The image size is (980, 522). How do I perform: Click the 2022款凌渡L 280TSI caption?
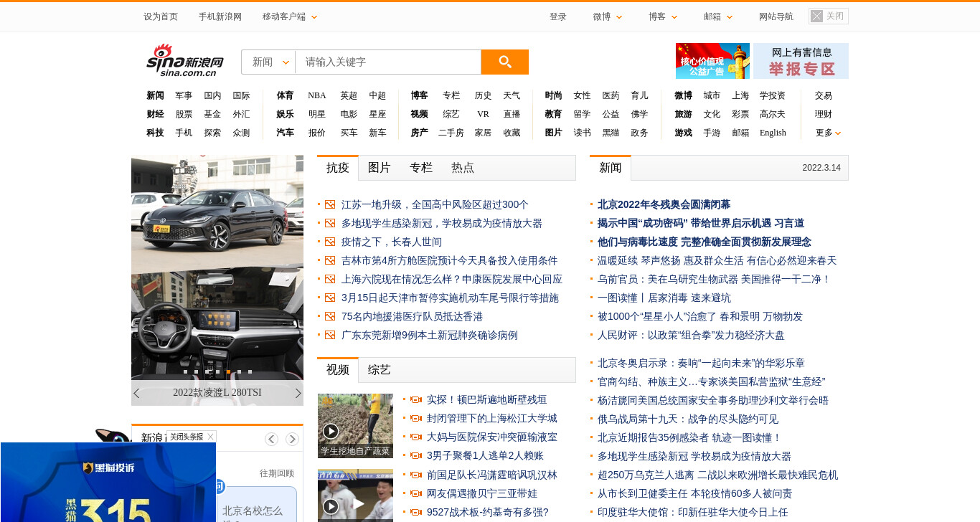217,393
